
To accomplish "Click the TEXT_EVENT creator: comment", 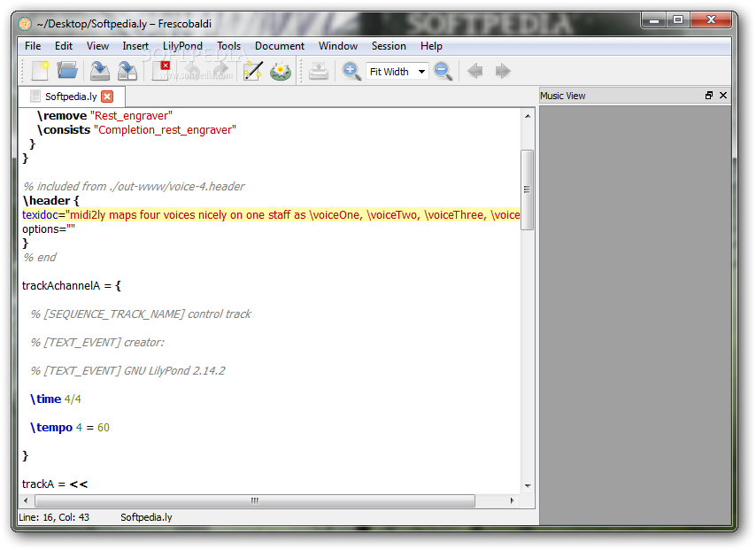I will (x=97, y=343).
